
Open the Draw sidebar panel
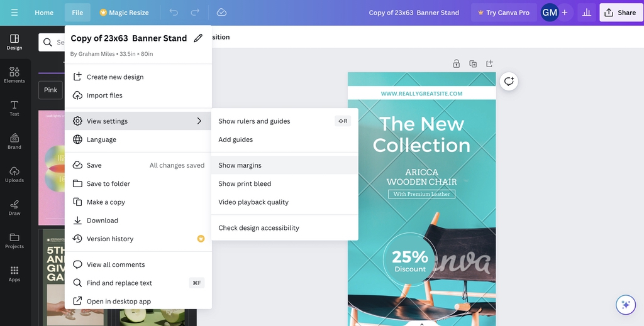(x=14, y=208)
